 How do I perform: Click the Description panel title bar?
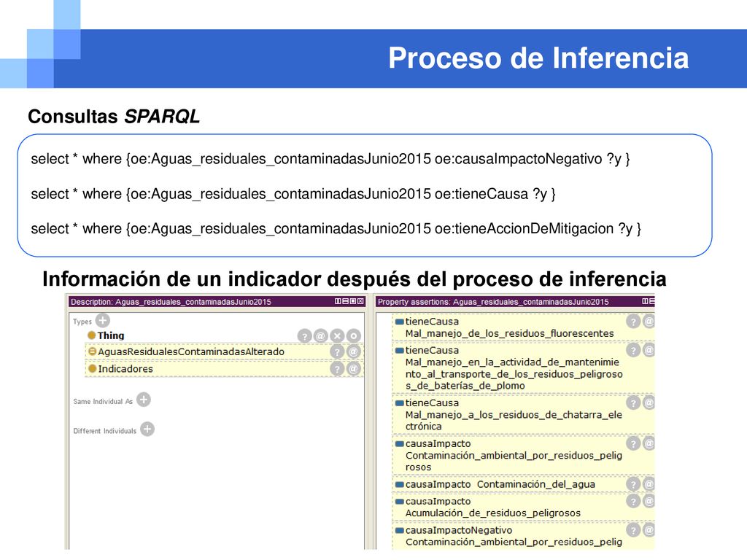tap(217, 301)
